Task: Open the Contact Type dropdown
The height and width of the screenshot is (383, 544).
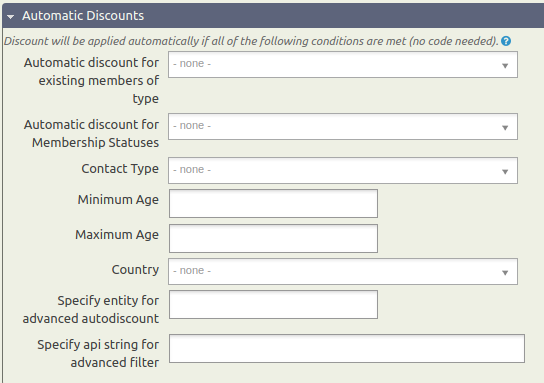Action: (343, 170)
